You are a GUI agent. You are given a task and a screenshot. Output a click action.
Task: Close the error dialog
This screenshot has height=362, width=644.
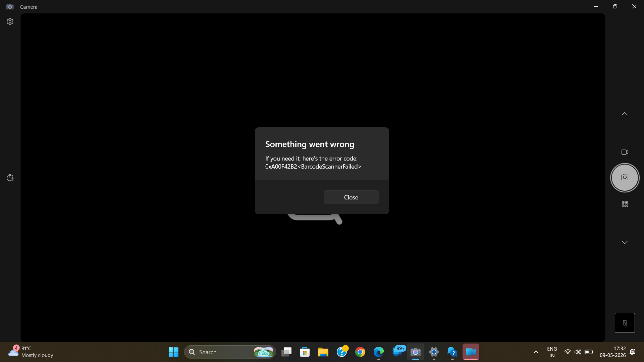[x=351, y=197]
